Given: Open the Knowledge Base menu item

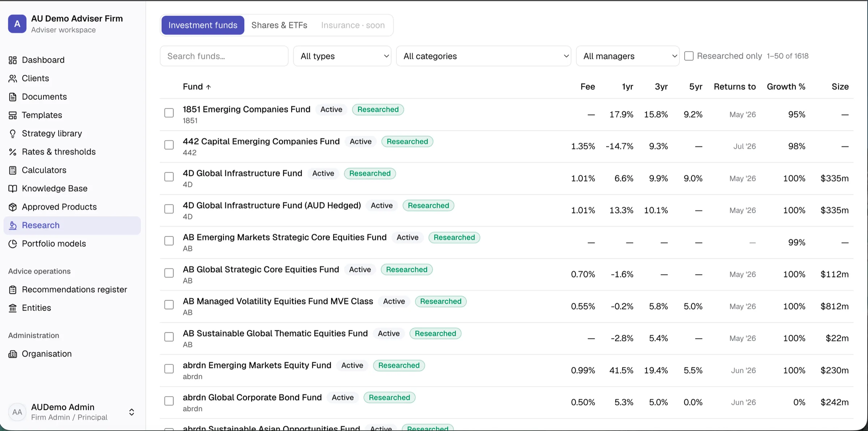Looking at the screenshot, I should tap(72, 189).
